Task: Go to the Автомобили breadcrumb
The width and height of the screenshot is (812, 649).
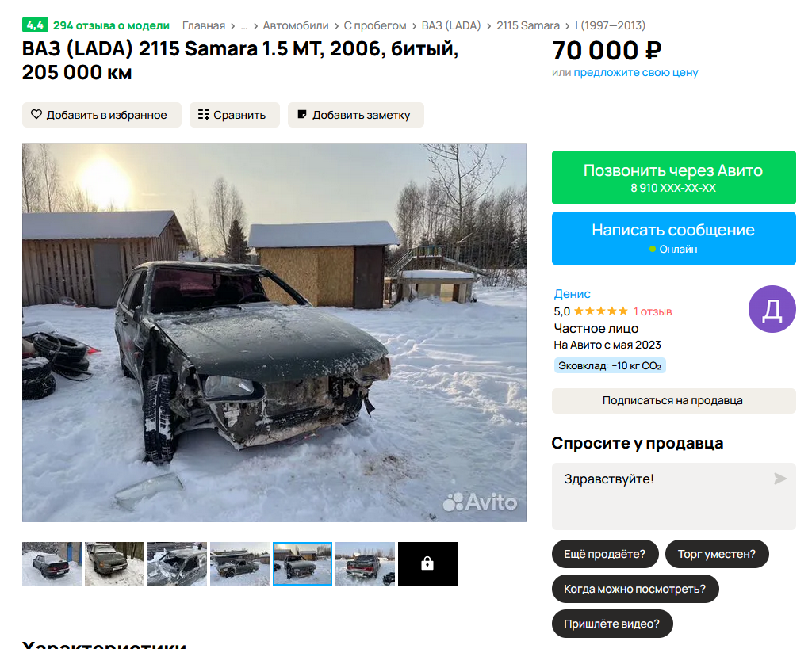Action: [296, 25]
